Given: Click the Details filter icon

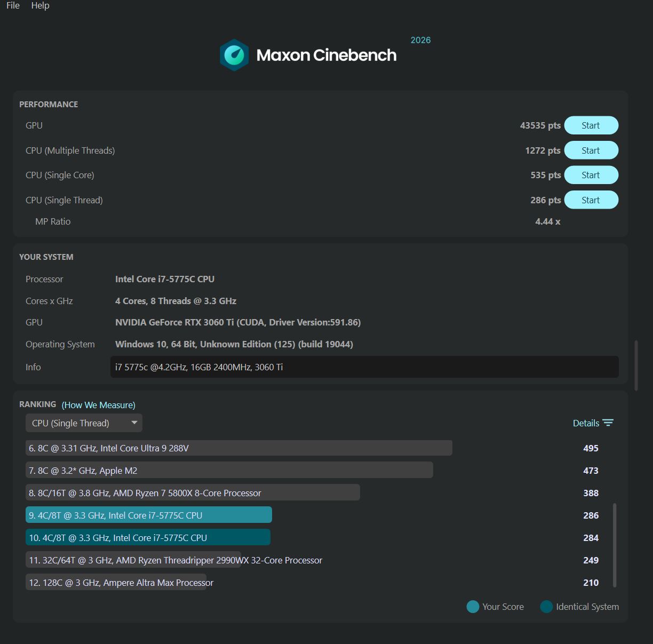Looking at the screenshot, I should (608, 423).
